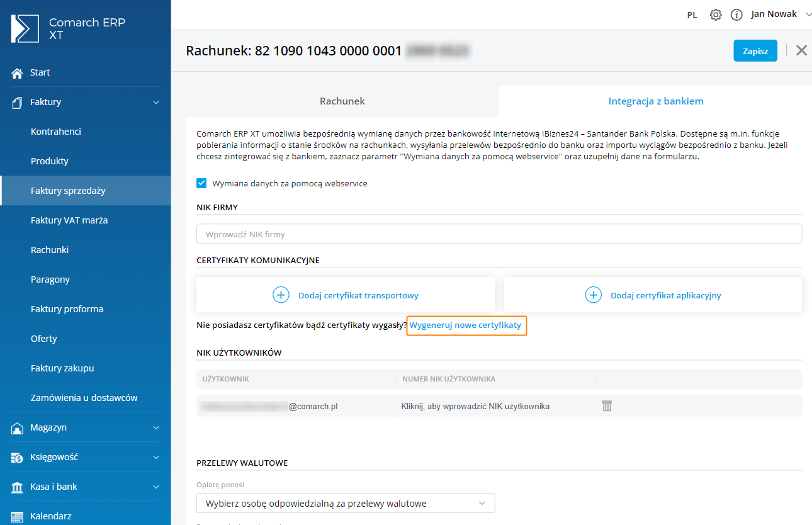Open Start via home icon
Image resolution: width=812 pixels, height=525 pixels.
[x=18, y=73]
